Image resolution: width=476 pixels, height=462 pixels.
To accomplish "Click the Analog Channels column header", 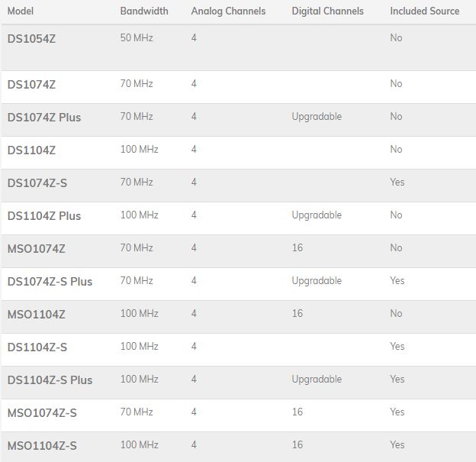I will (228, 11).
